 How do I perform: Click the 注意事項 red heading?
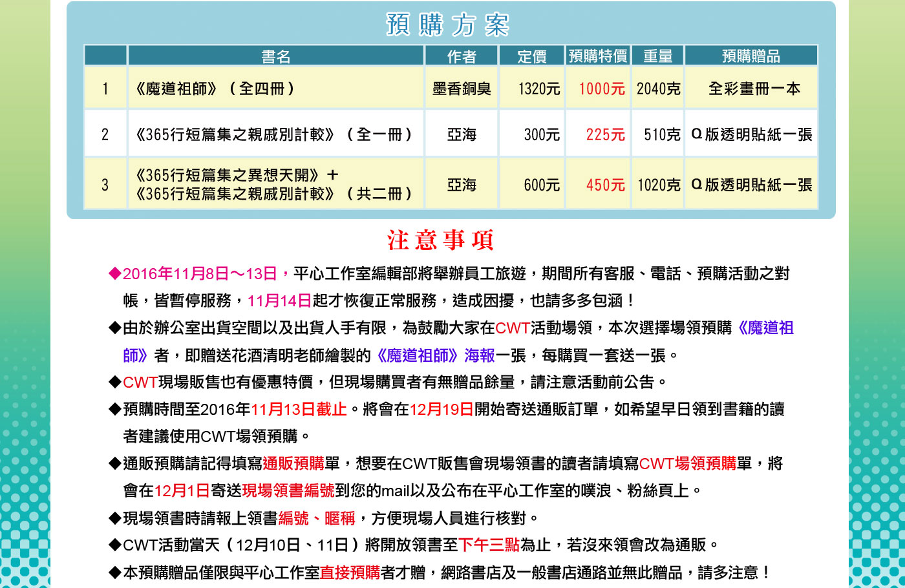click(441, 240)
